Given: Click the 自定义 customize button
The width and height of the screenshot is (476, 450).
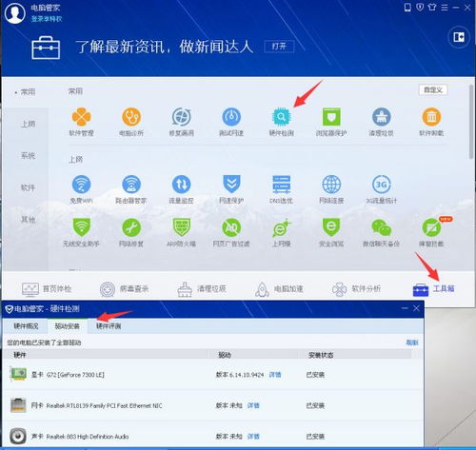Looking at the screenshot, I should (433, 90).
